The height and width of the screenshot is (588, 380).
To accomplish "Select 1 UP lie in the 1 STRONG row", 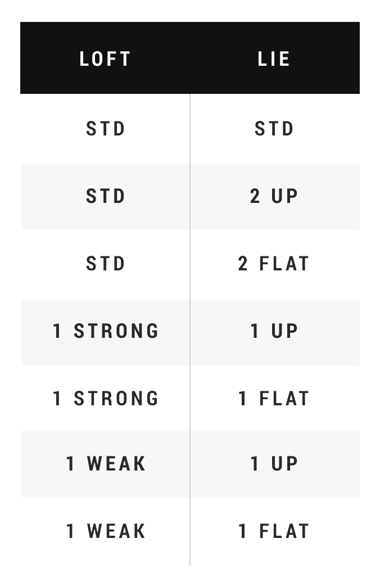I will coord(274,331).
